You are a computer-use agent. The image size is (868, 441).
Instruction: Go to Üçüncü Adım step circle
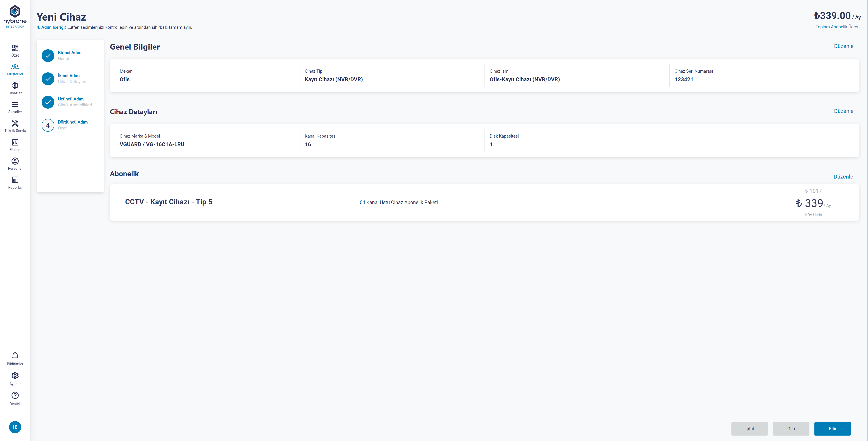48,102
